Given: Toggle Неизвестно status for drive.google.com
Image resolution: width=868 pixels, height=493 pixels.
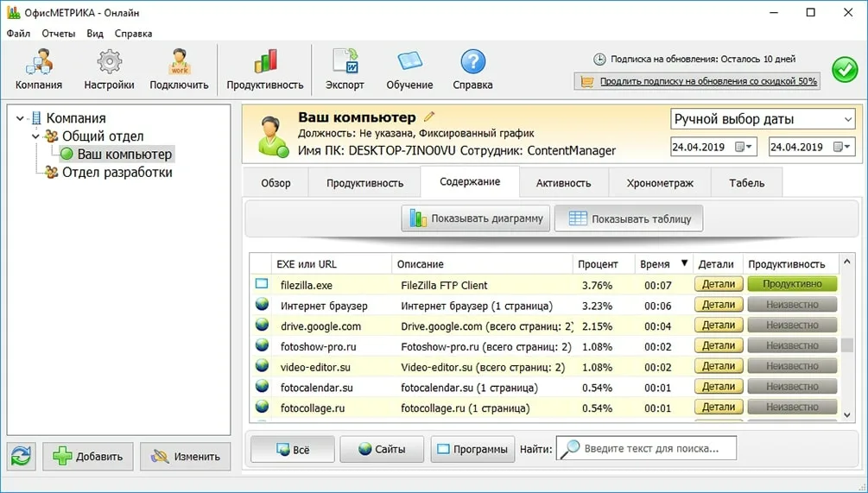Looking at the screenshot, I should (792, 326).
